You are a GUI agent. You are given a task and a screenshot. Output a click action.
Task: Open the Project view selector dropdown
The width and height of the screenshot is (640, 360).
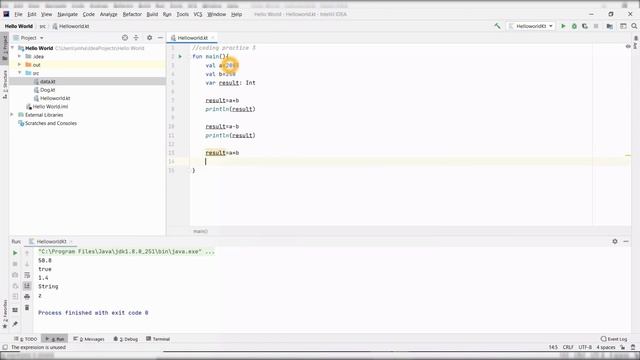coord(29,38)
